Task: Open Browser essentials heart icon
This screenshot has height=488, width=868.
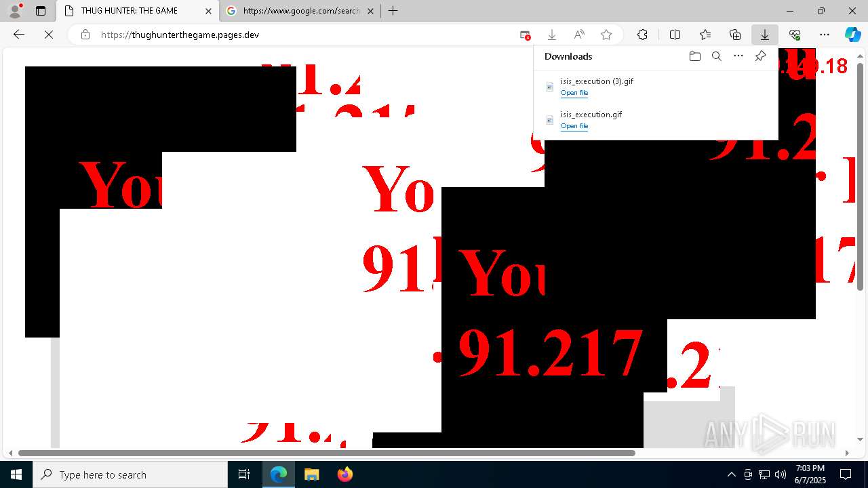Action: pos(795,35)
